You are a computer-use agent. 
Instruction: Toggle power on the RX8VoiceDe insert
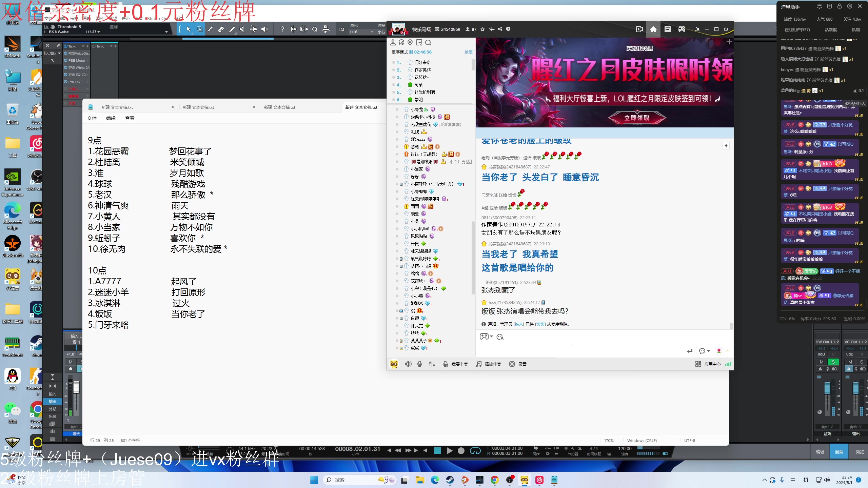pyautogui.click(x=66, y=53)
